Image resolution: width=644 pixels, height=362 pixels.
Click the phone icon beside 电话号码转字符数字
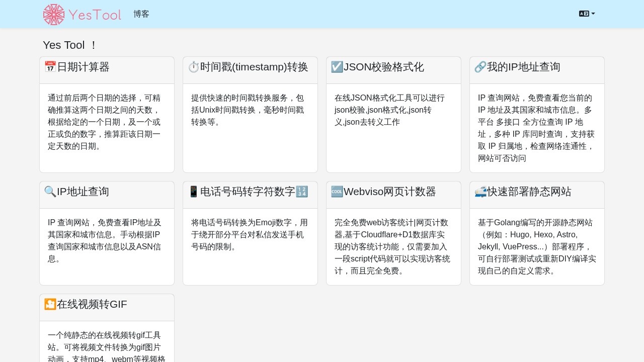(194, 191)
